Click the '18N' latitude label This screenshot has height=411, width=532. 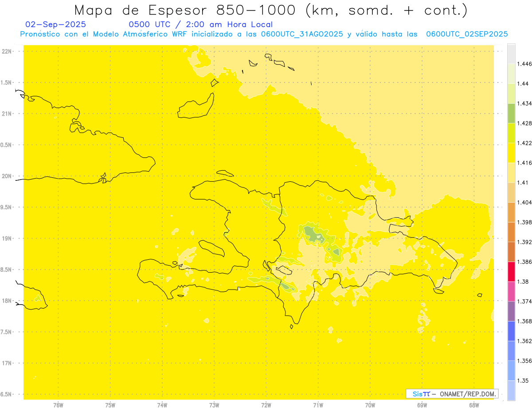click(x=7, y=301)
